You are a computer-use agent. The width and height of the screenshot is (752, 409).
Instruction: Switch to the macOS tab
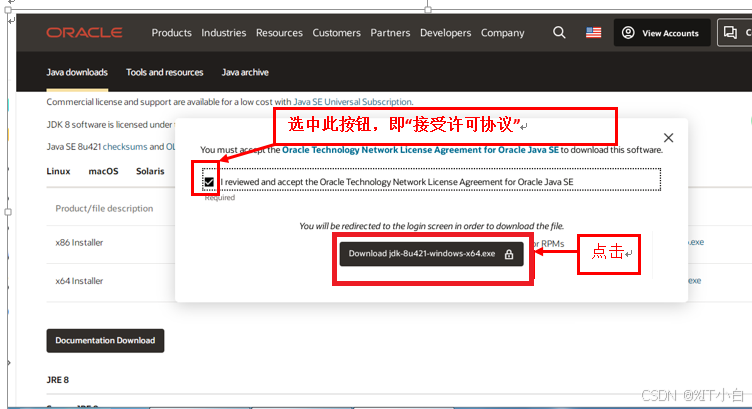103,171
